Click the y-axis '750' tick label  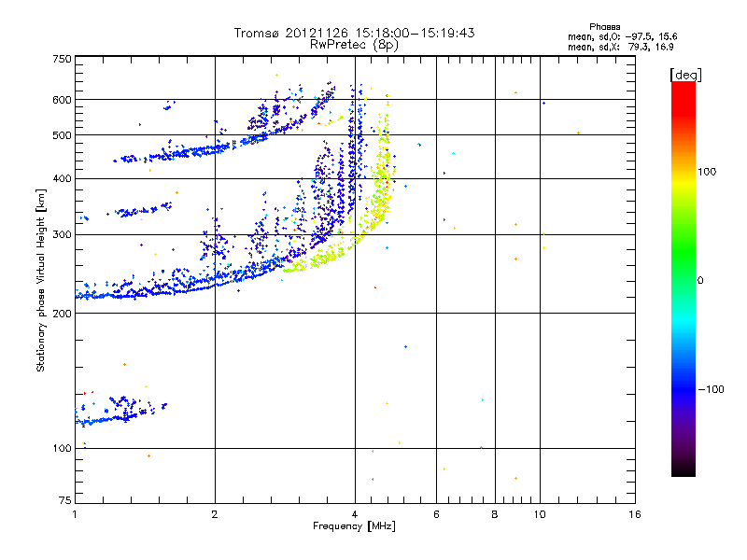click(x=62, y=59)
